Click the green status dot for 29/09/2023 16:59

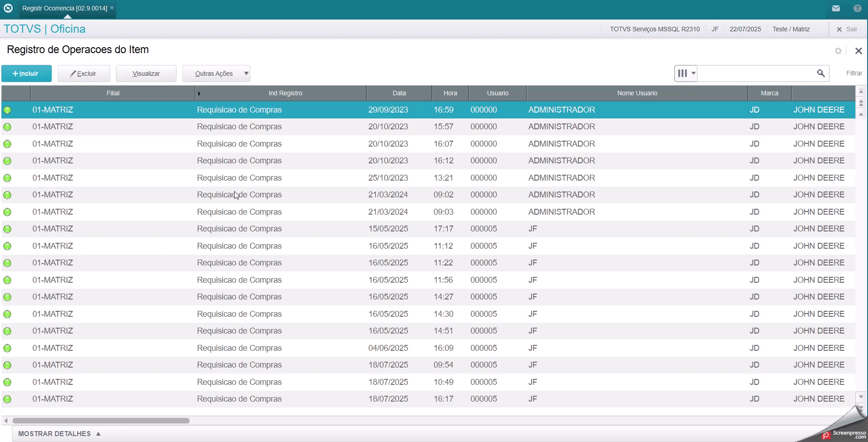coord(7,110)
